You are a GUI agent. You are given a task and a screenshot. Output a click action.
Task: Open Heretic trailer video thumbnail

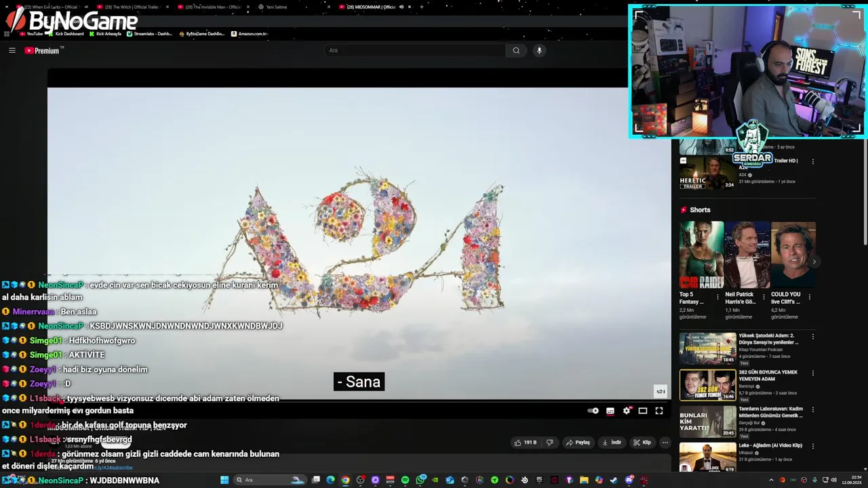[x=707, y=173]
